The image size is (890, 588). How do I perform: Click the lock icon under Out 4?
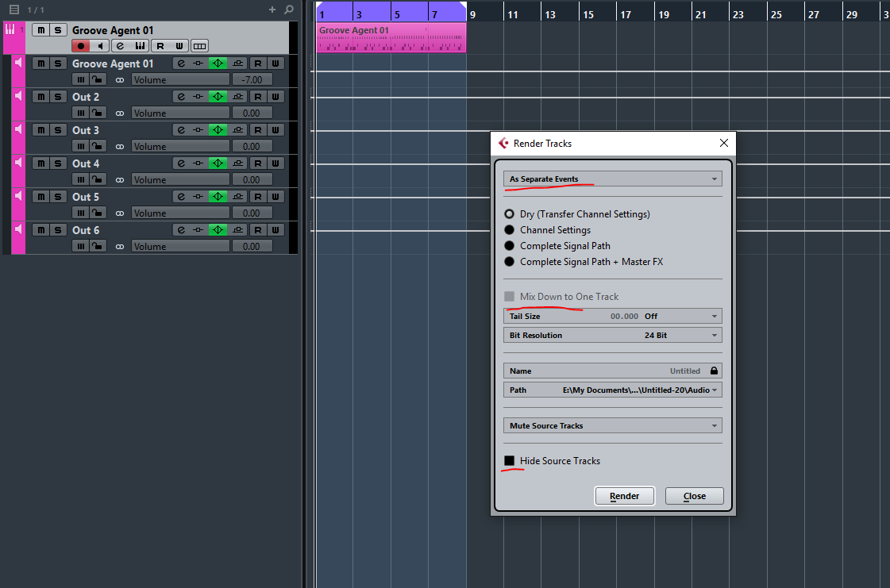point(98,179)
